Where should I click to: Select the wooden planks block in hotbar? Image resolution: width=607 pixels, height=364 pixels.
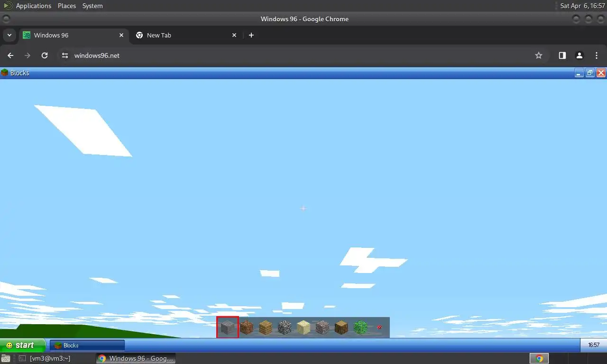coord(266,328)
